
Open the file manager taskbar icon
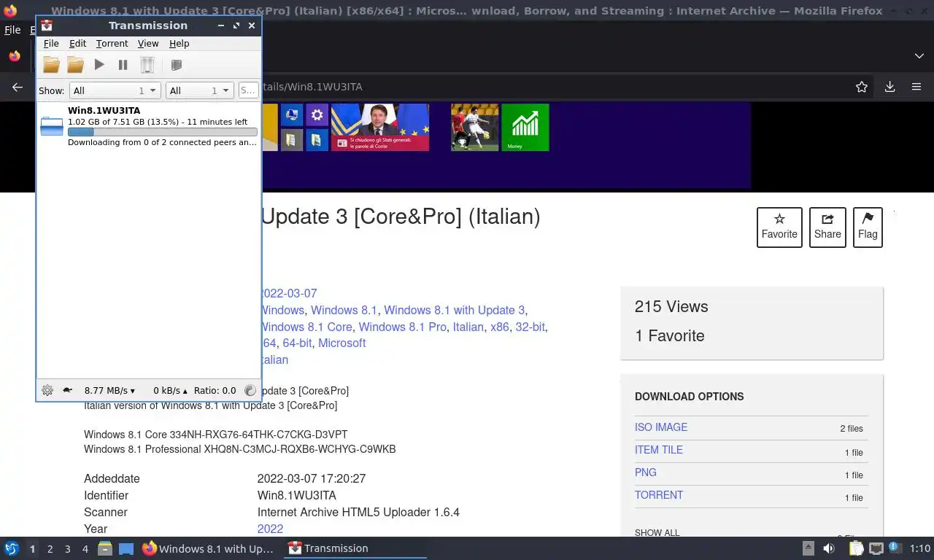[x=105, y=548]
